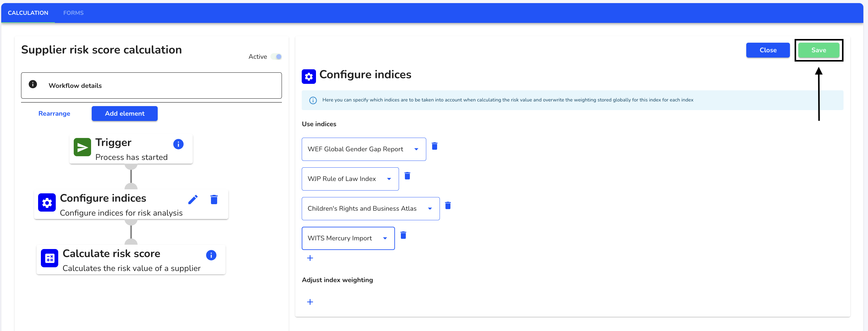Open Children's Rights and Business Atlas dropdown

point(370,208)
